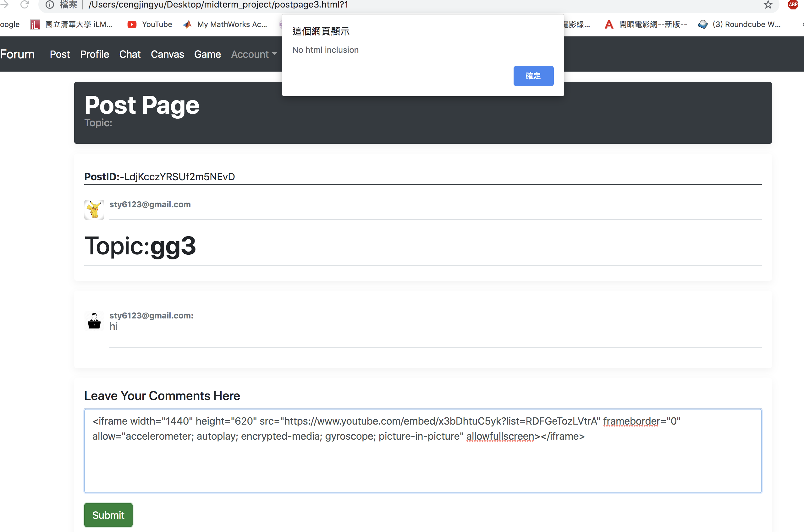Expand the Account dropdown in navbar
The image size is (804, 532).
pos(254,54)
